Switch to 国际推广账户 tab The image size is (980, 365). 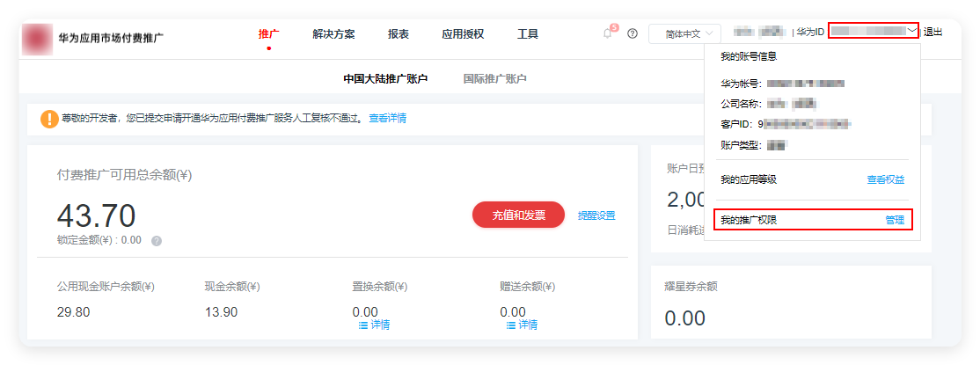point(495,79)
